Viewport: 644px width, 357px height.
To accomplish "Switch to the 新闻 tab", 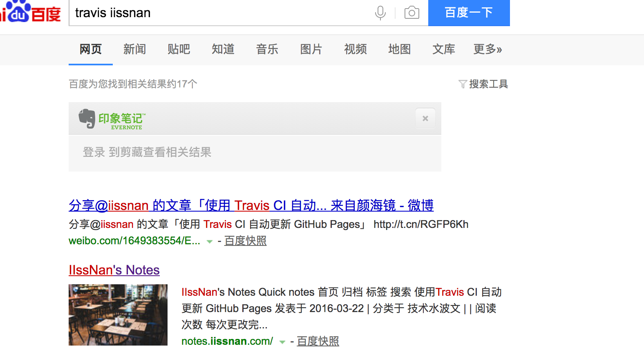I will 135,49.
